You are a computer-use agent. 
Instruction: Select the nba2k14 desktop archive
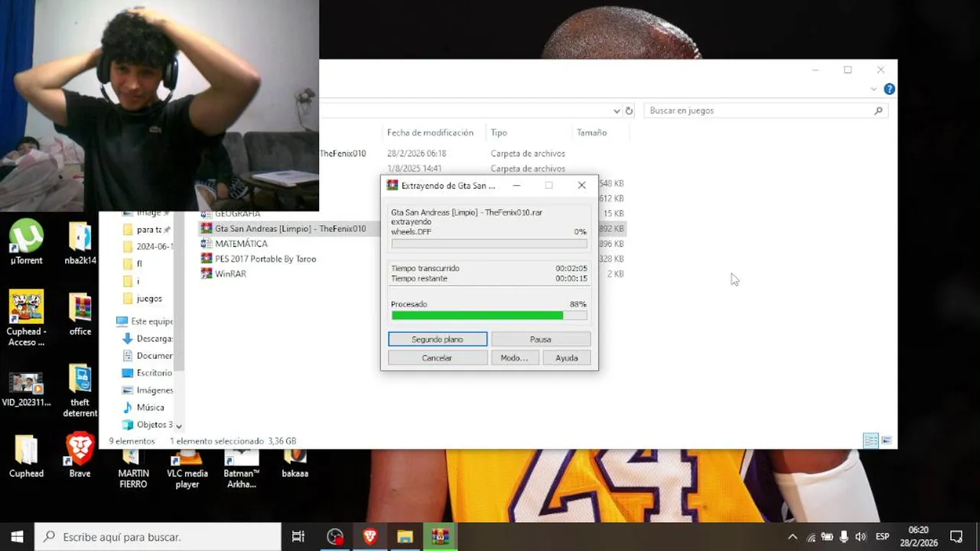pyautogui.click(x=80, y=243)
